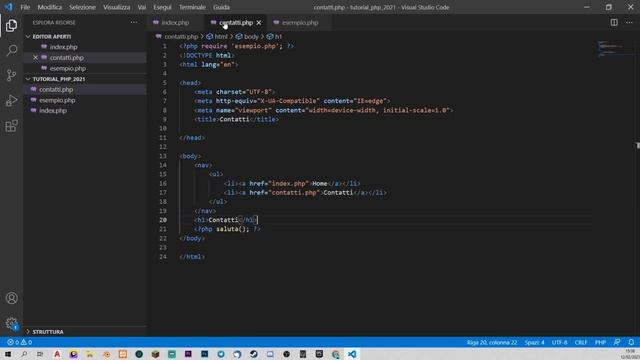Open the Windows Start menu
This screenshot has height=360, width=640.
point(8,354)
